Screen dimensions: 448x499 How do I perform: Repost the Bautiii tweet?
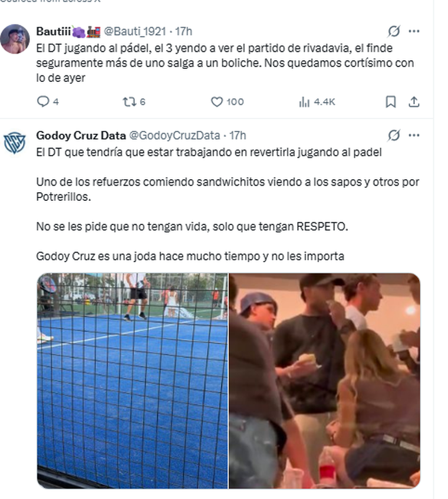pos(134,102)
